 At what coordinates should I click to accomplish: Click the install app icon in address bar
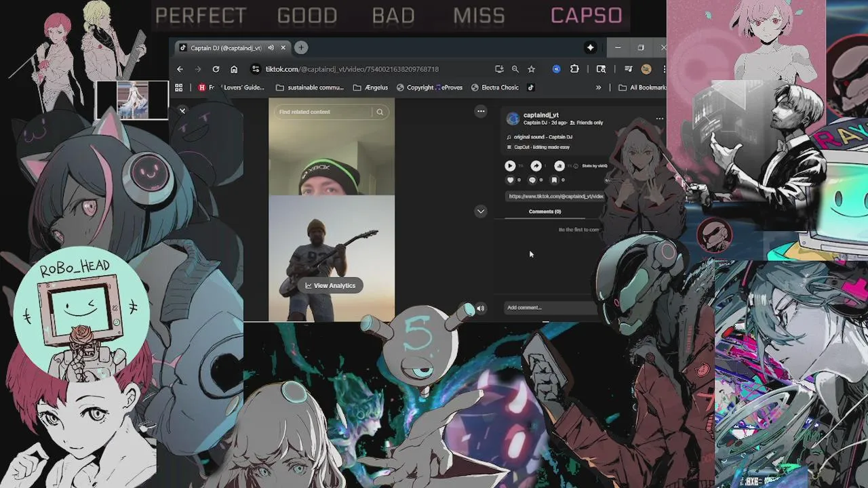tap(499, 69)
